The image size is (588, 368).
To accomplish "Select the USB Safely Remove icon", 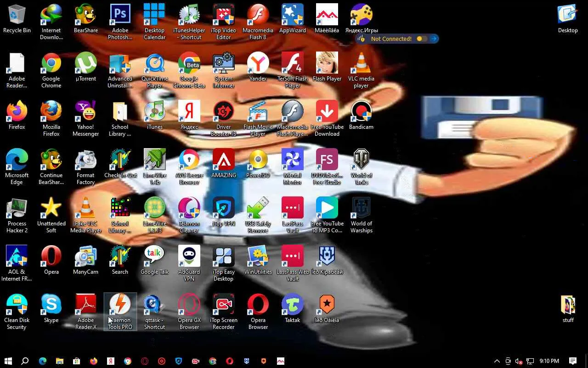I will pos(258,215).
